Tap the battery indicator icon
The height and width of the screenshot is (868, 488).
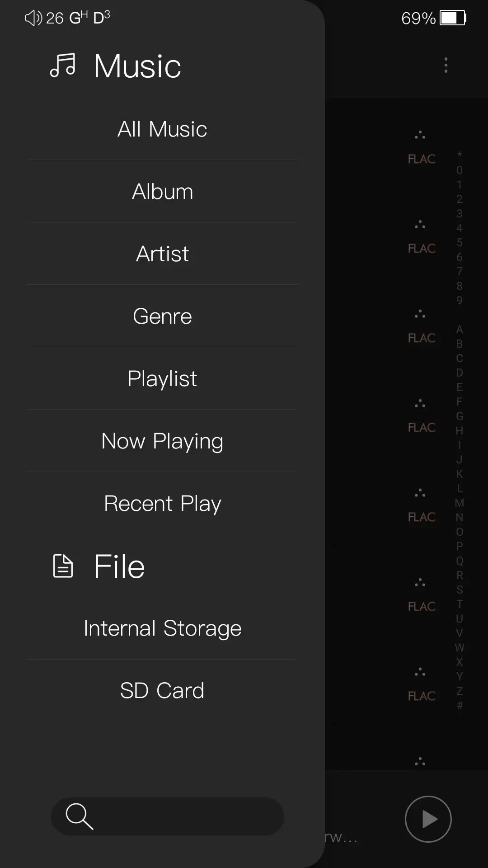click(453, 18)
